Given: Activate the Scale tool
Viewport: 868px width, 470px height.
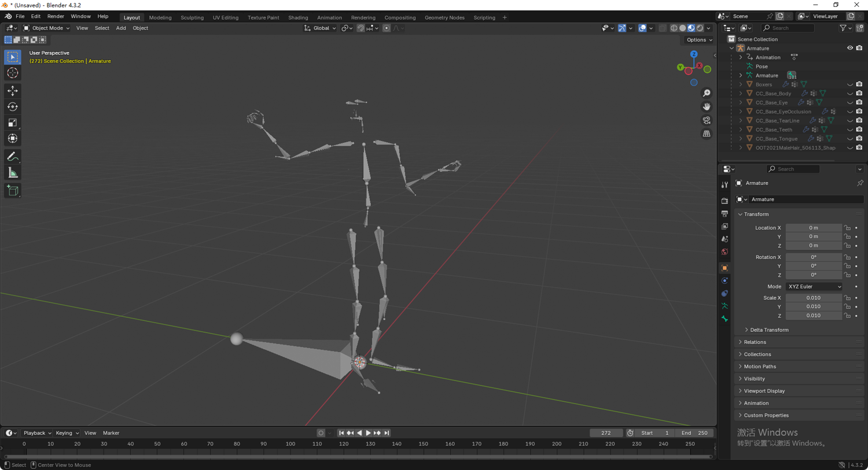Looking at the screenshot, I should click(x=13, y=123).
